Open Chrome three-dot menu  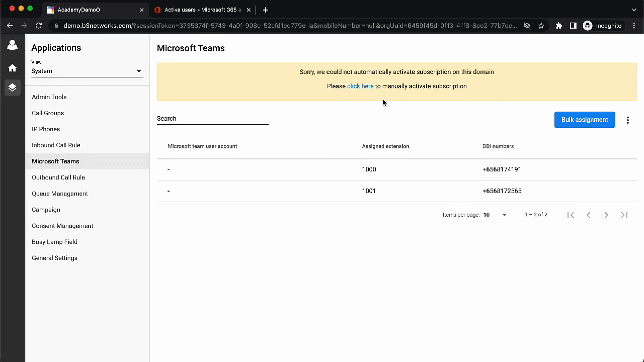633,26
